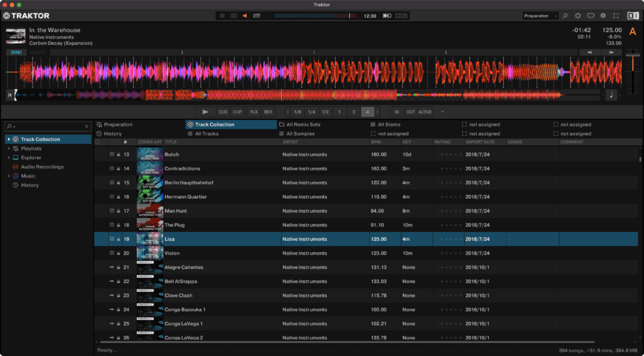Screen dimensions: 644x356
Task: Click the Audio Recordings icon in sidebar
Action: click(15, 167)
